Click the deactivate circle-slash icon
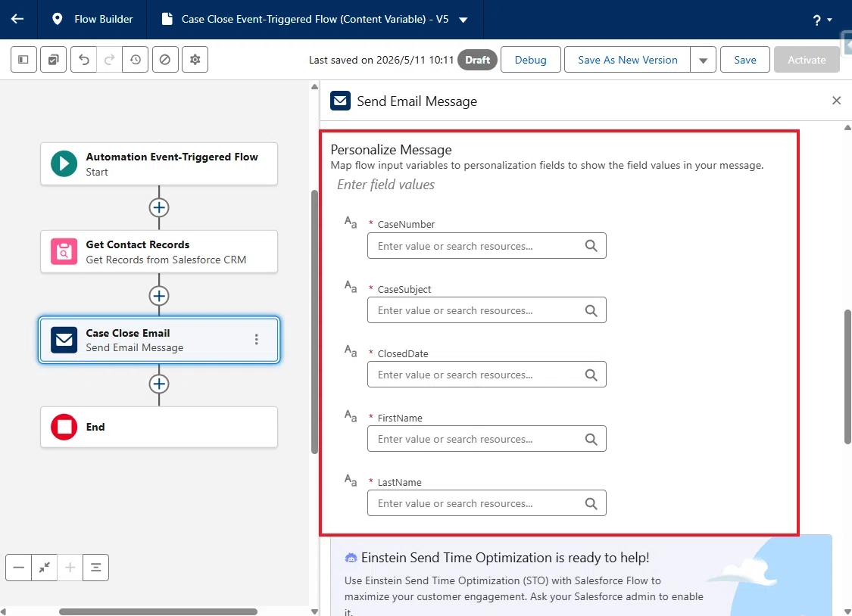This screenshot has height=616, width=852. coord(165,60)
